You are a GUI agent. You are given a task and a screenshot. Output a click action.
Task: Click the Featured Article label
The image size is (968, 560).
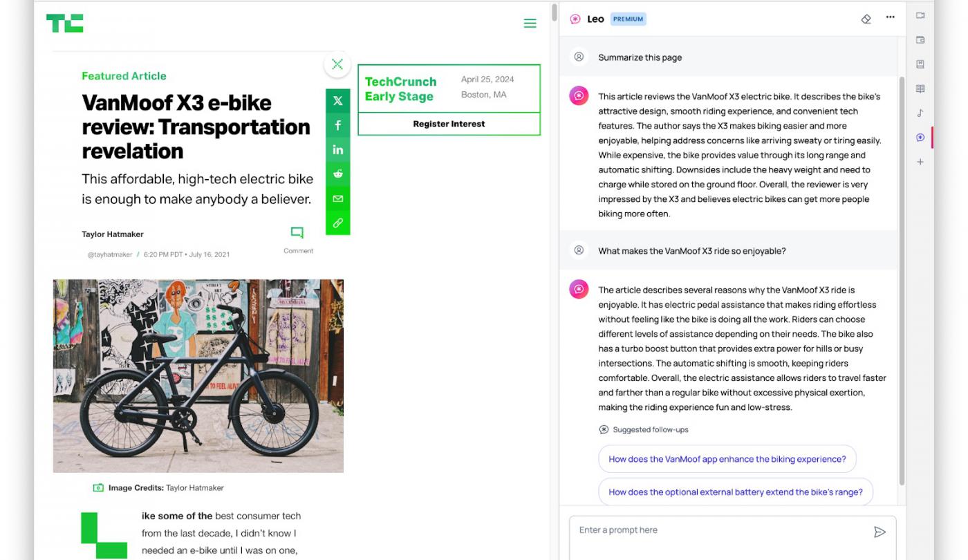pos(124,76)
